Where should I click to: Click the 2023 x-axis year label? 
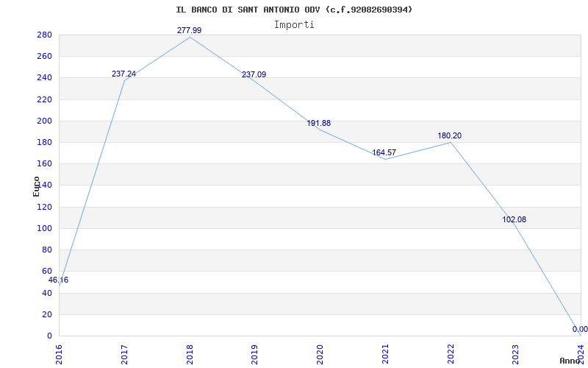pos(516,355)
